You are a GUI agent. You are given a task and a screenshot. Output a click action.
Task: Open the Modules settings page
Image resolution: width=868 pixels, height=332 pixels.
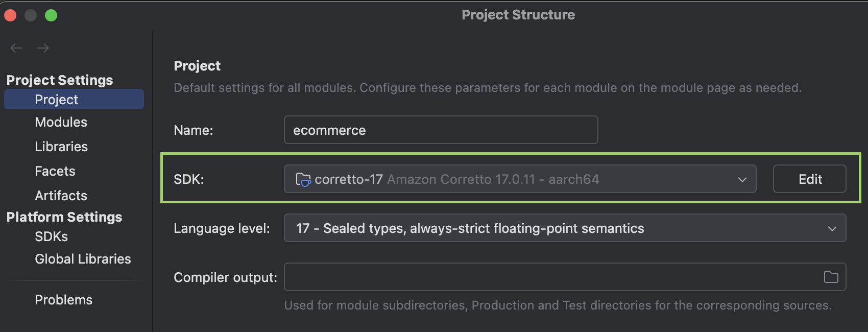pyautogui.click(x=61, y=122)
